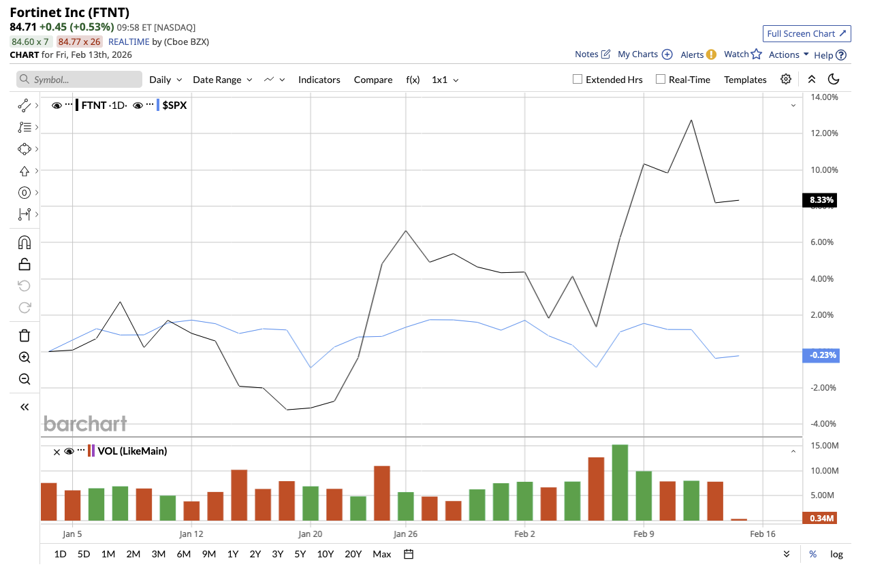Remove the VOL indicator pane

tap(57, 451)
